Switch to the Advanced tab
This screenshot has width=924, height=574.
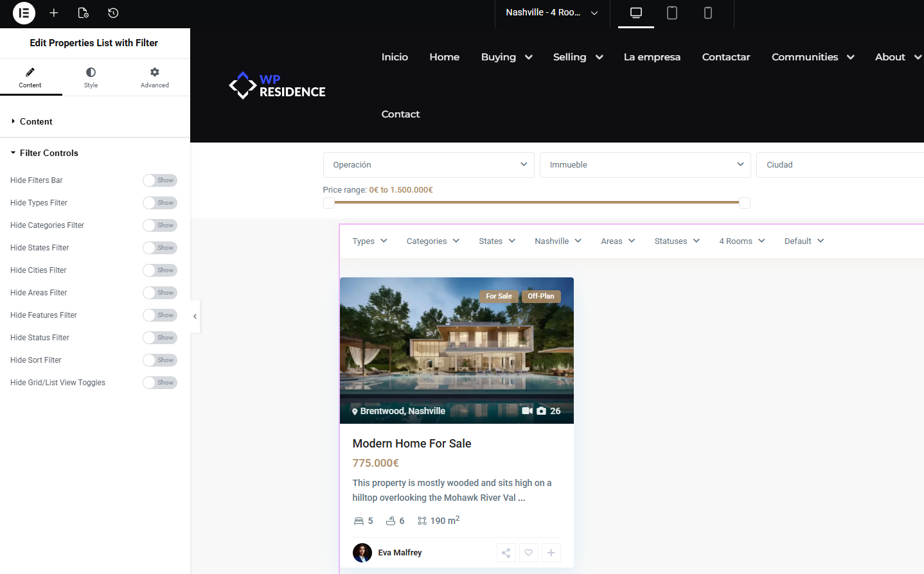(x=155, y=78)
